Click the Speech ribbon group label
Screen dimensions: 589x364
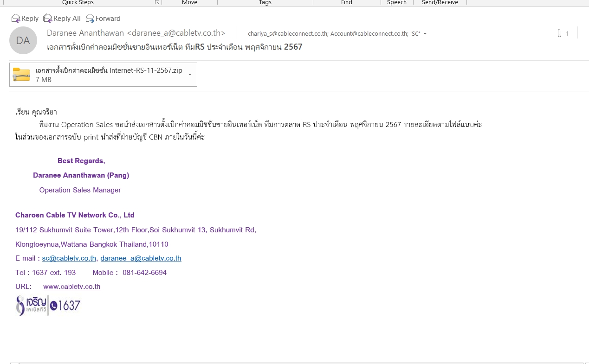click(396, 3)
